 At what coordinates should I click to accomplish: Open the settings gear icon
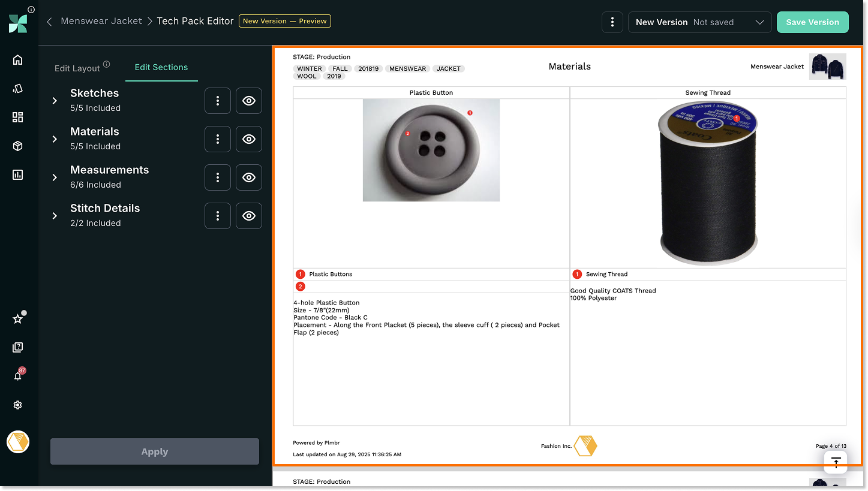click(17, 405)
